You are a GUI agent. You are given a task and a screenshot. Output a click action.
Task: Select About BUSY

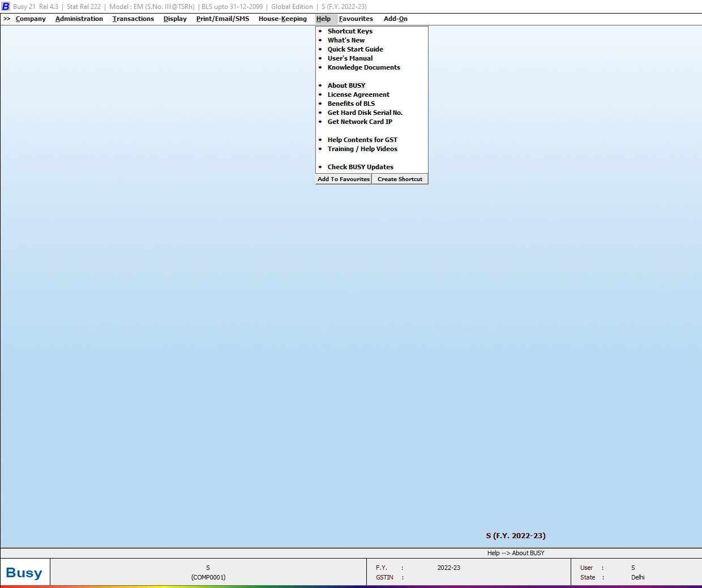[x=346, y=85]
